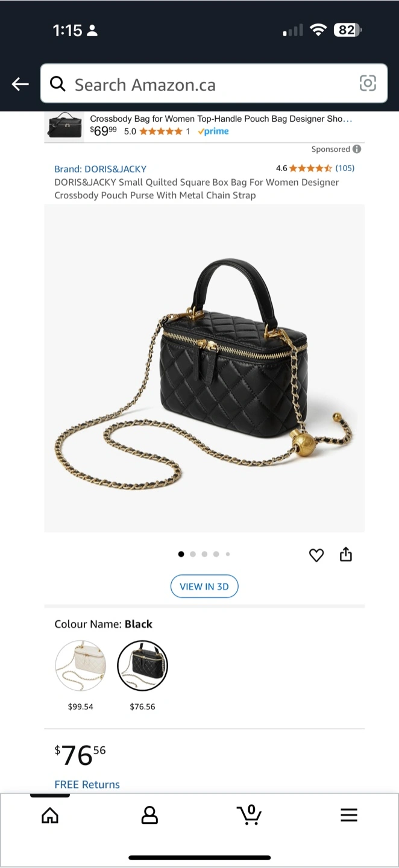Open the 105 ratings reviews link
Screen dimensions: 399x868
tap(345, 168)
